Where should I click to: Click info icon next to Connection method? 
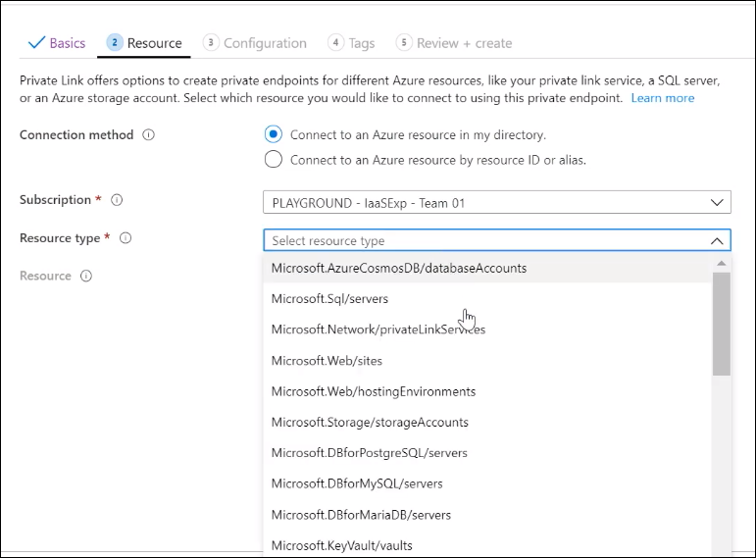(148, 135)
